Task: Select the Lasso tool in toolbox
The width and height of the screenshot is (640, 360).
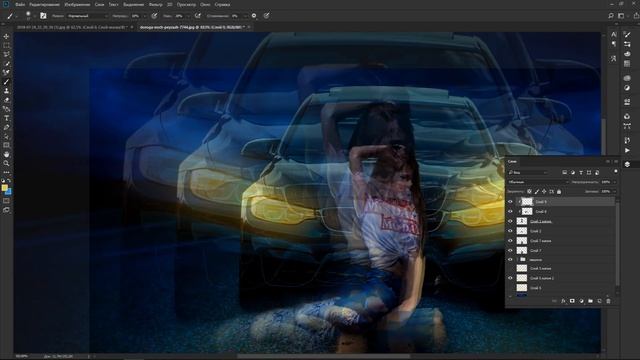Action: (6, 55)
